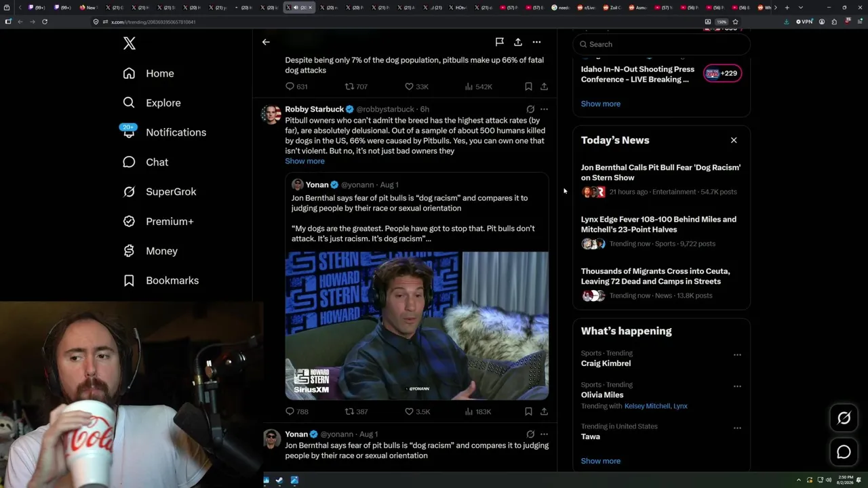Viewport: 868px width, 488px height.
Task: Click the X search box
Action: point(662,44)
